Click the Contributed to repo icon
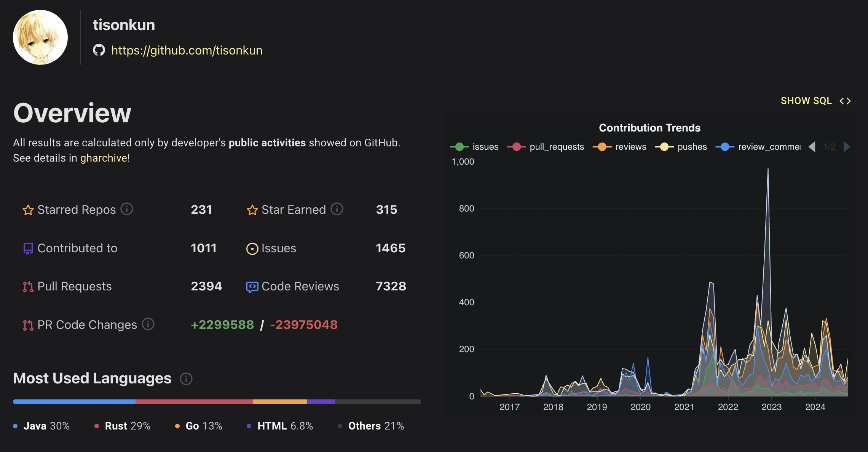 click(28, 248)
